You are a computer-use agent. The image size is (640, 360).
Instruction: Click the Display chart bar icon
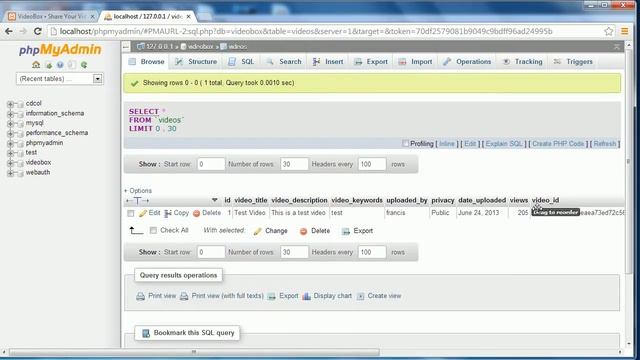click(x=307, y=296)
